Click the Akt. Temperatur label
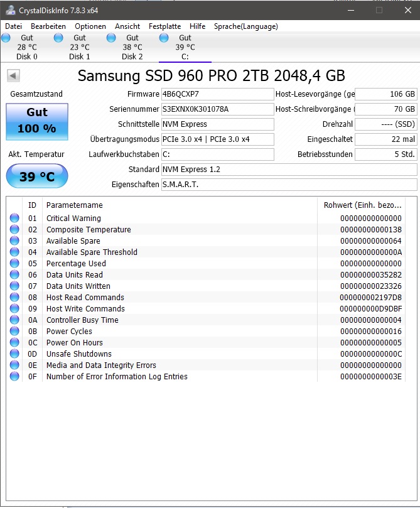This screenshot has height=508, width=420. point(36,154)
